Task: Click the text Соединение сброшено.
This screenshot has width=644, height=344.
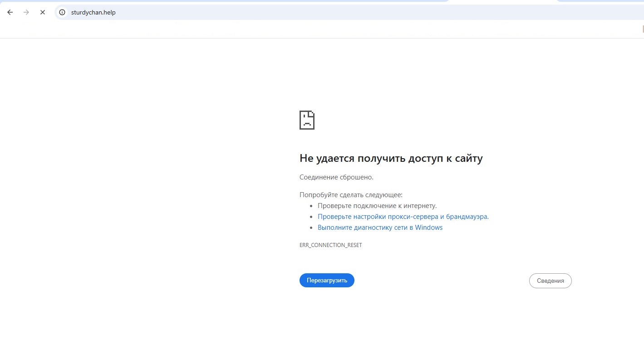Action: (x=336, y=177)
